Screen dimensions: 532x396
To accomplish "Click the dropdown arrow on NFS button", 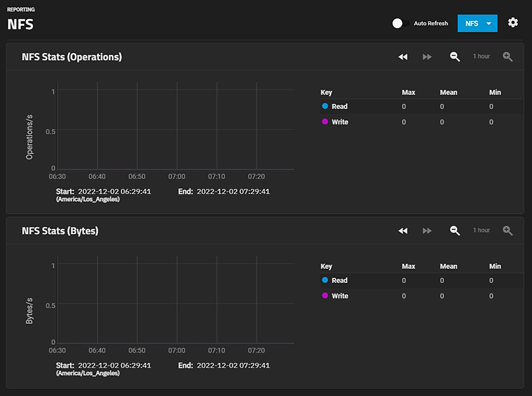I will [x=488, y=24].
